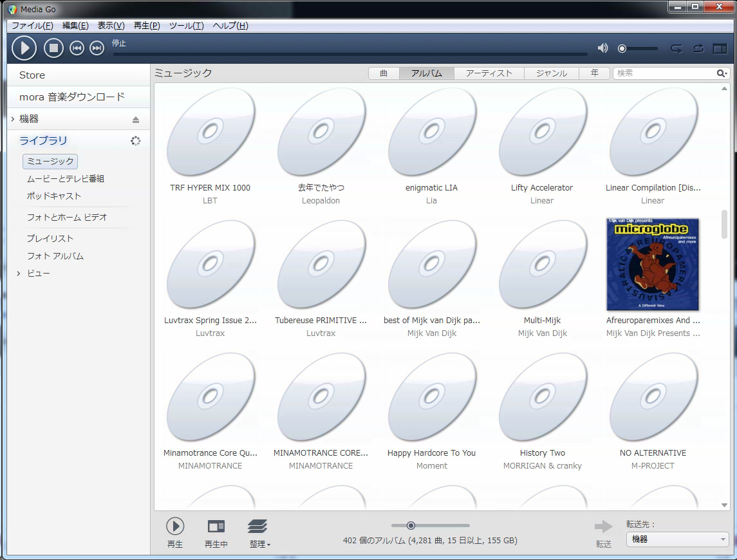
Task: Adjust the album thumbnail size slider
Action: [x=411, y=525]
